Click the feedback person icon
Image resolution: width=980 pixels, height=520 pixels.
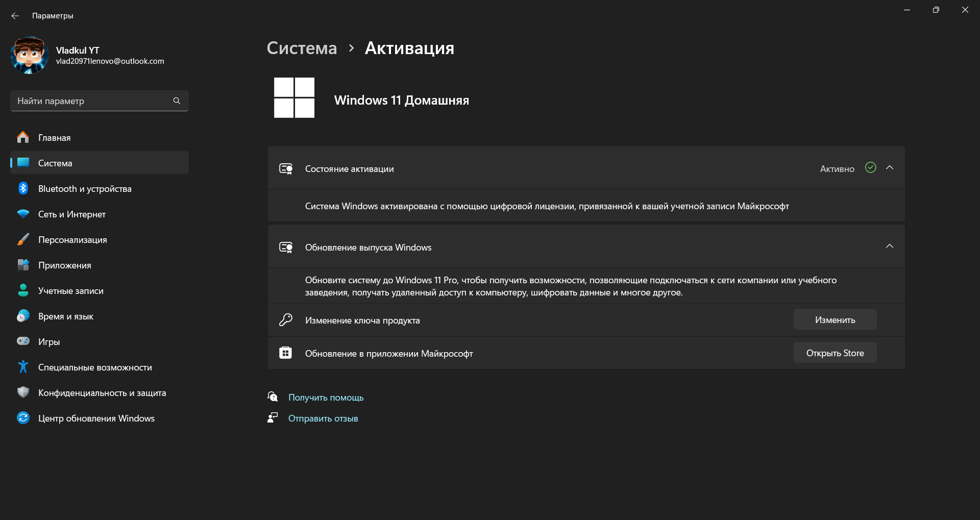coord(273,417)
